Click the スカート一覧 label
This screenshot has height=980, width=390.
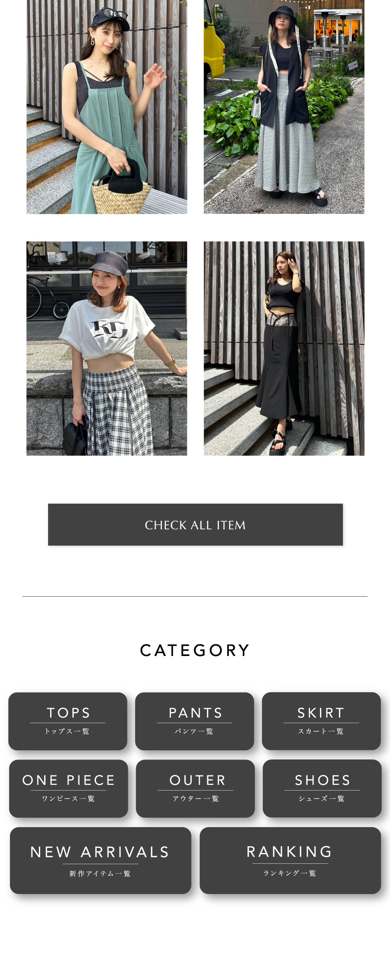[x=321, y=731]
